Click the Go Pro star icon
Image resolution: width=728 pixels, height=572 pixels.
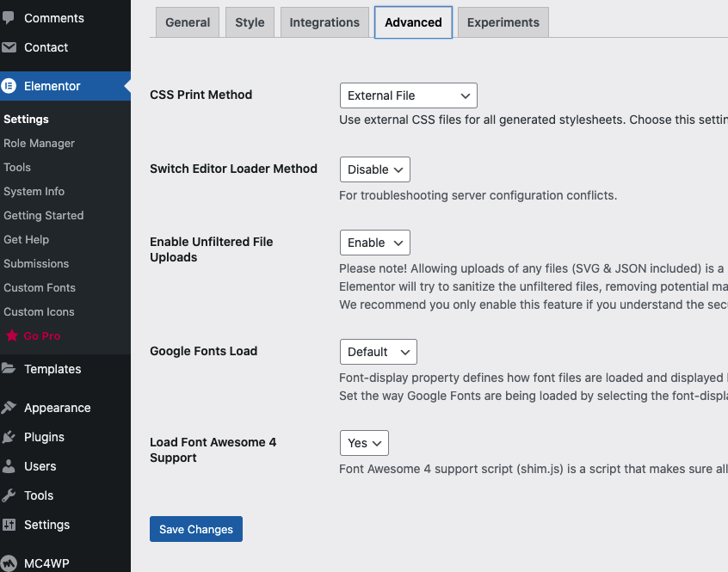coord(12,336)
